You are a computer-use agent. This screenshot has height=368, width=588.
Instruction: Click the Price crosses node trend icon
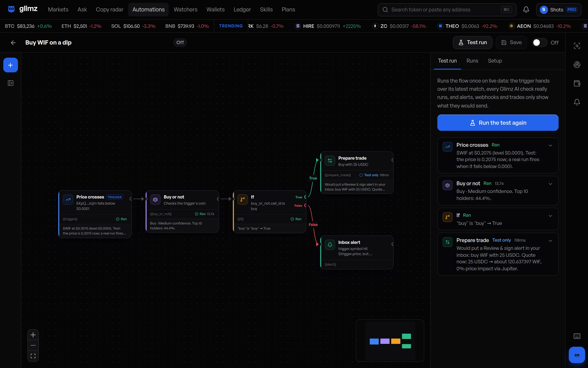pos(68,200)
